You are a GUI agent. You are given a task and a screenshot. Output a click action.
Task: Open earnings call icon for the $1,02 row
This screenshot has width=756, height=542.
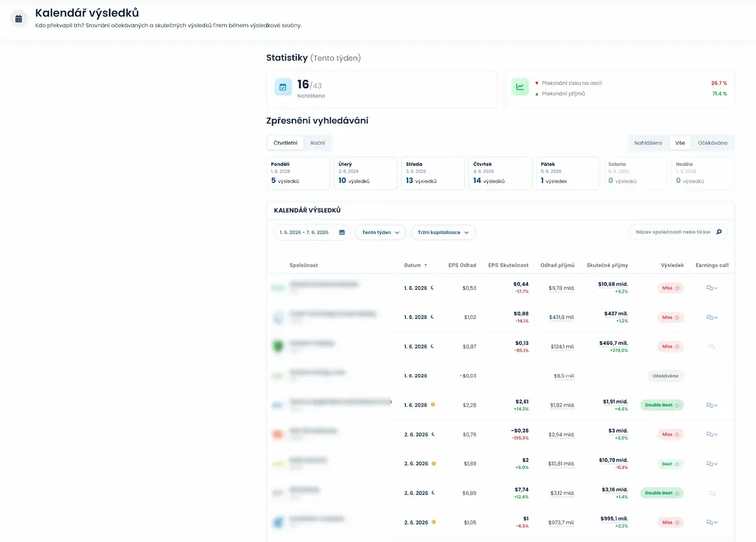tap(712, 317)
